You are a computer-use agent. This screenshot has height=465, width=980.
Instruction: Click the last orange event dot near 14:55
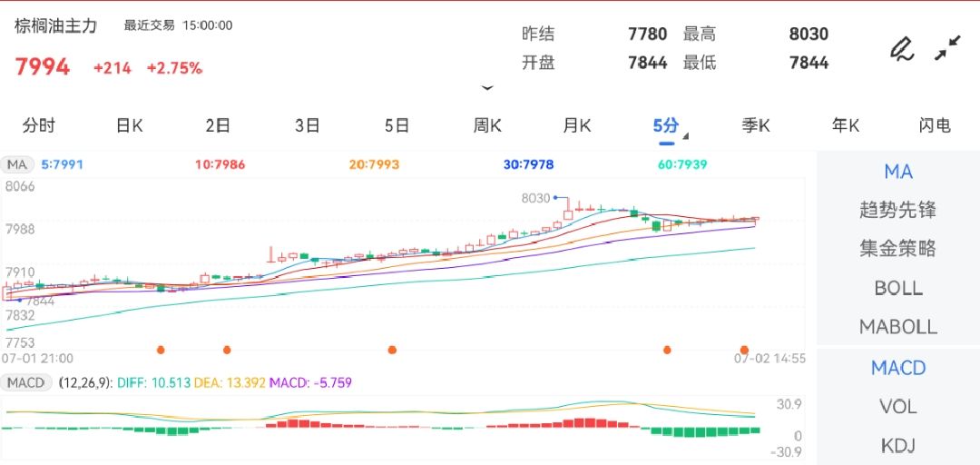click(x=744, y=350)
